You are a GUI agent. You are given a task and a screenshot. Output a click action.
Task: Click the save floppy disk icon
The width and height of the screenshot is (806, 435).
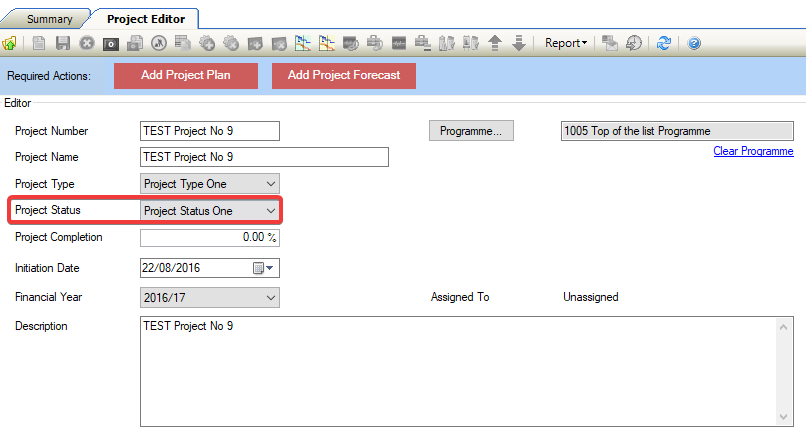coord(63,43)
